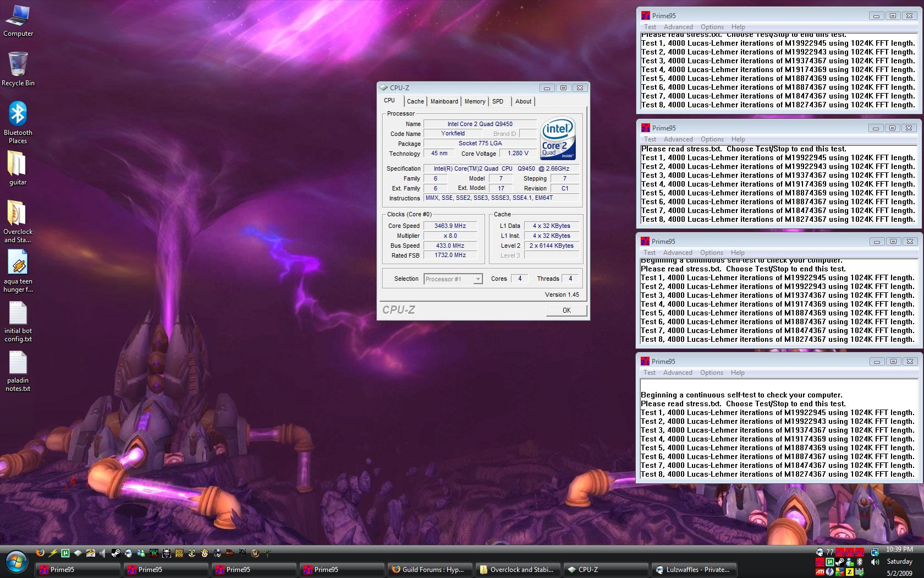
Task: Open Help menu in second Prime95 window
Action: pyautogui.click(x=738, y=139)
